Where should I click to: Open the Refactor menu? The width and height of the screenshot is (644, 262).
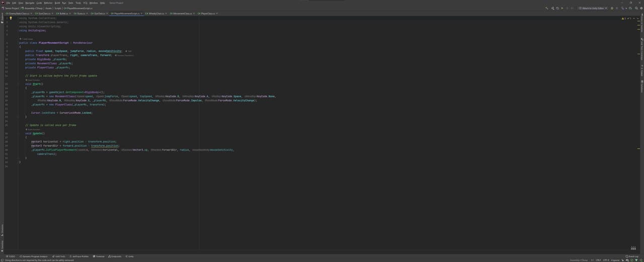pos(48,3)
